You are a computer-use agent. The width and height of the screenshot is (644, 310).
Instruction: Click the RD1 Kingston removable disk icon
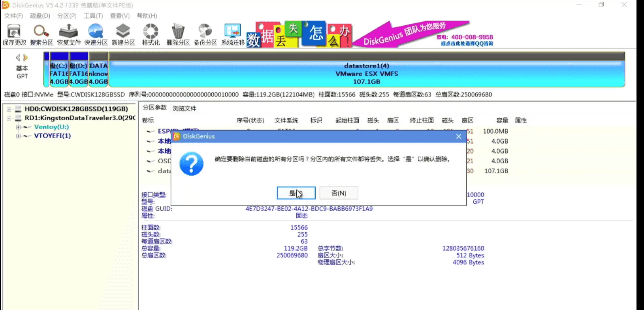click(18, 118)
